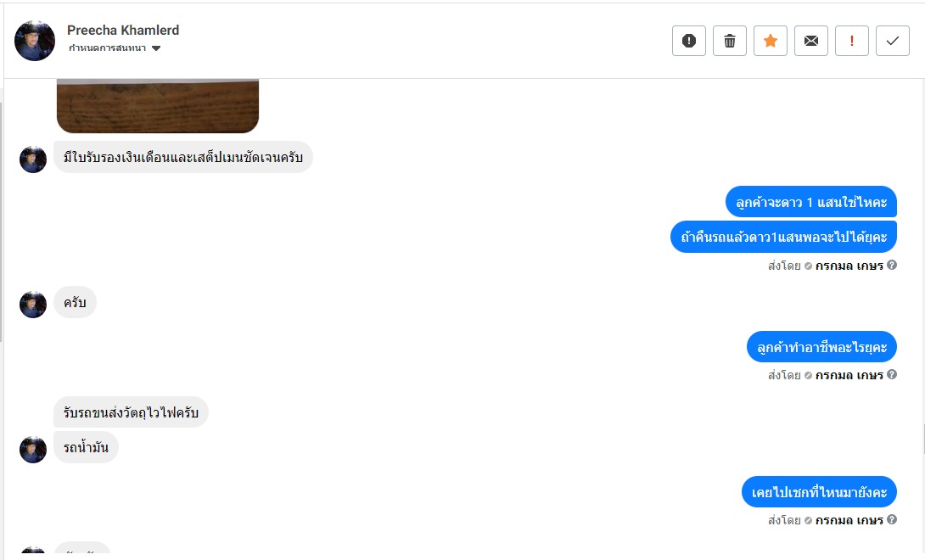
Task: Select the รับรถขนส่งวัตถุไวไฟครับ message bubble
Action: (x=131, y=412)
